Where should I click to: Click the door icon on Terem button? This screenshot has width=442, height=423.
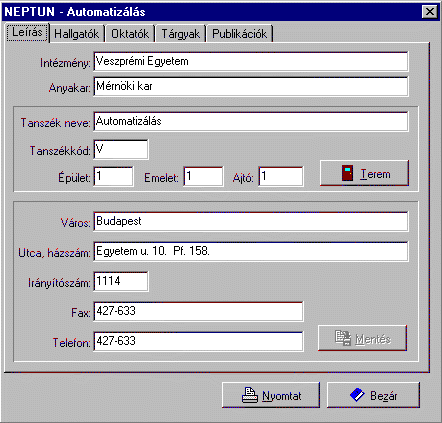point(347,173)
